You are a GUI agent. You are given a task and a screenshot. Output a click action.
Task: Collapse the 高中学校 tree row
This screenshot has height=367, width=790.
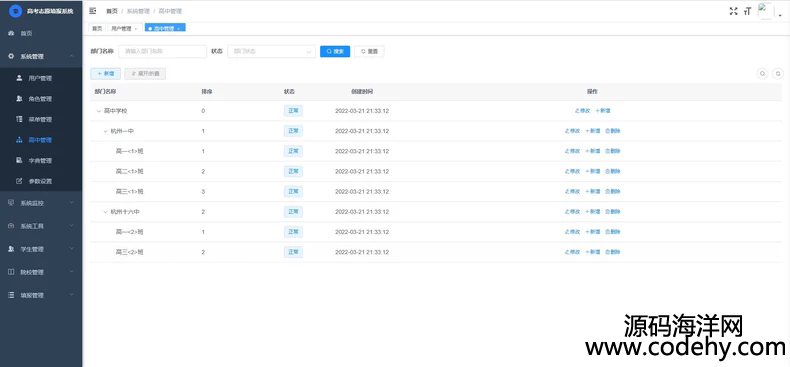(99, 111)
